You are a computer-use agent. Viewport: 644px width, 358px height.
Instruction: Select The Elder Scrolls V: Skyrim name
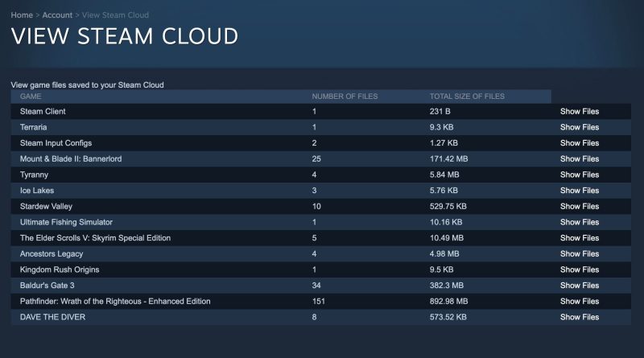coord(95,238)
